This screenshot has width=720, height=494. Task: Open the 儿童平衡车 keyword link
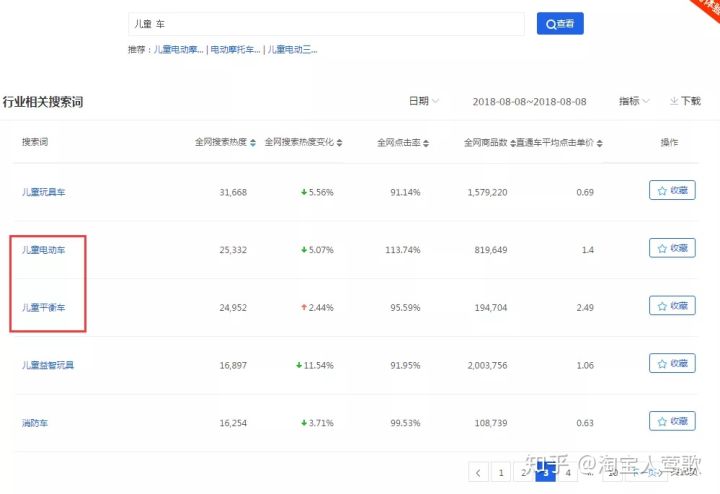point(44,306)
